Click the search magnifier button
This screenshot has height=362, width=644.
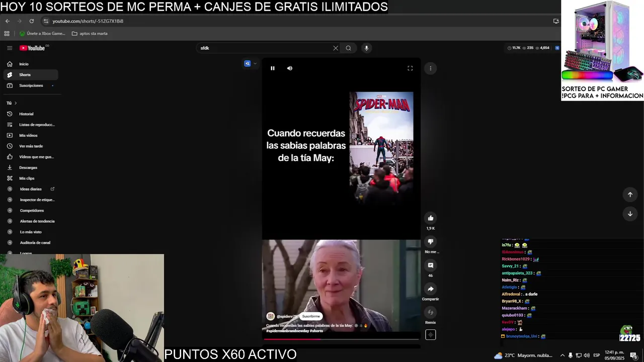click(x=348, y=48)
